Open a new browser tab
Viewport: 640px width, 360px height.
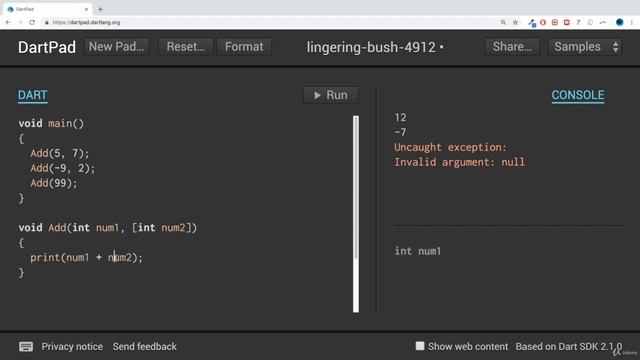pyautogui.click(x=100, y=9)
